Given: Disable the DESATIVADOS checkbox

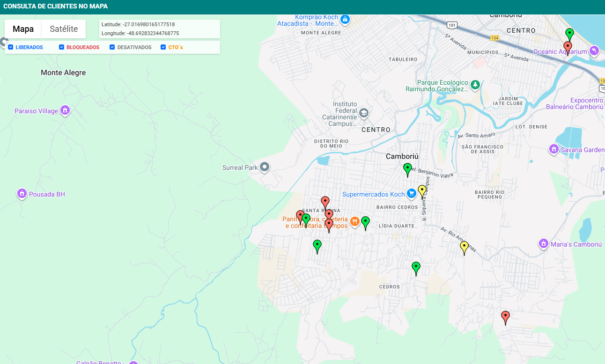Looking at the screenshot, I should (112, 47).
